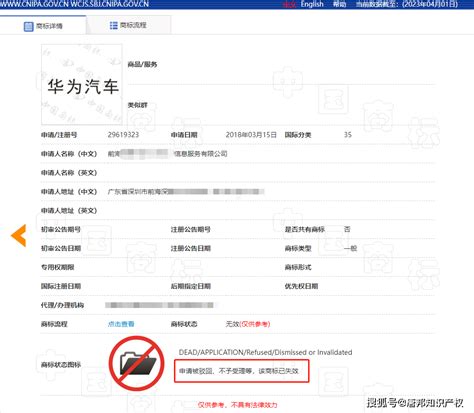Viewport: 474px width, 413px height.
Task: Click the 申请/注册号 label
Action: pos(59,135)
